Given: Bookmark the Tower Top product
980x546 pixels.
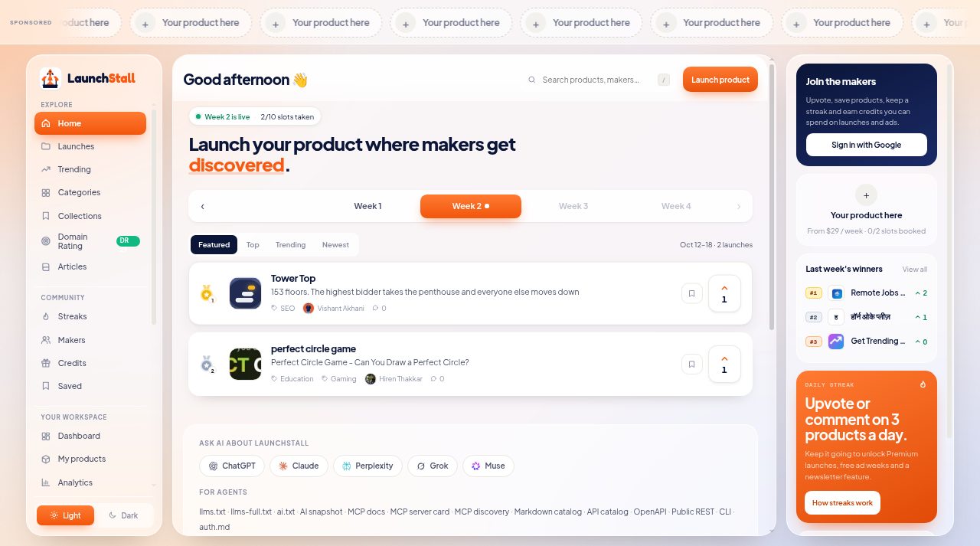Looking at the screenshot, I should click(692, 293).
